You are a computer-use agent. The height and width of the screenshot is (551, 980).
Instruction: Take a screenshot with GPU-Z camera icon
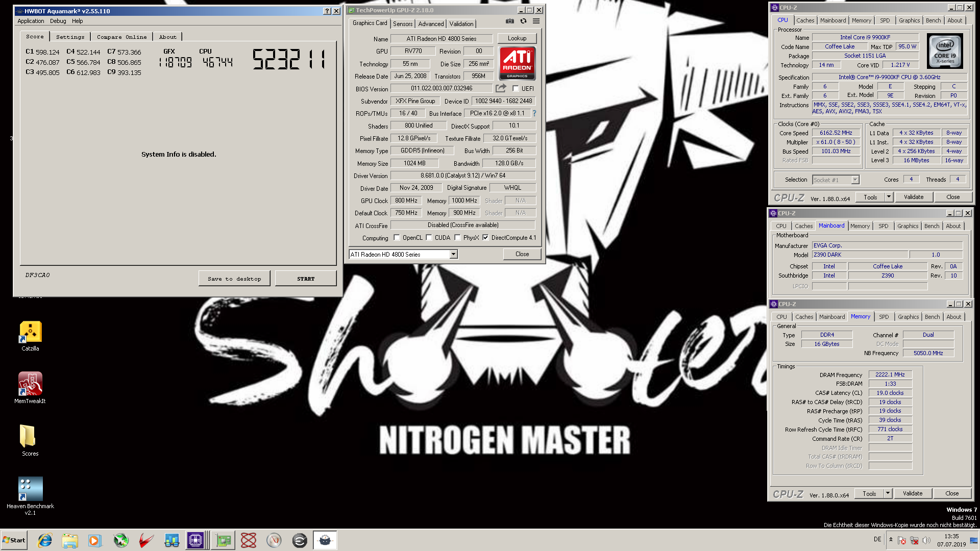tap(509, 21)
